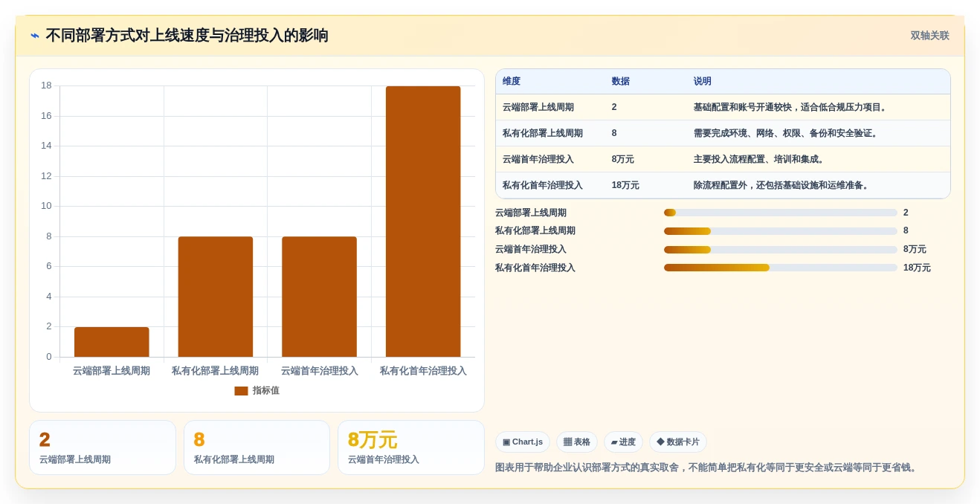980x504 pixels.
Task: Click the 云端首年治理投入 bar in the chart
Action: pos(319,297)
